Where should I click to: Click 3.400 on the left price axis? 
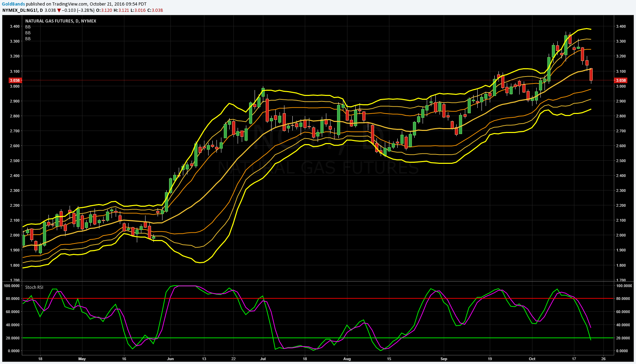[x=15, y=26]
